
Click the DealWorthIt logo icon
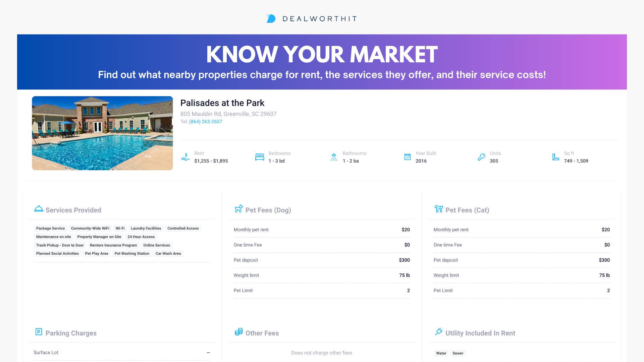[x=271, y=19]
